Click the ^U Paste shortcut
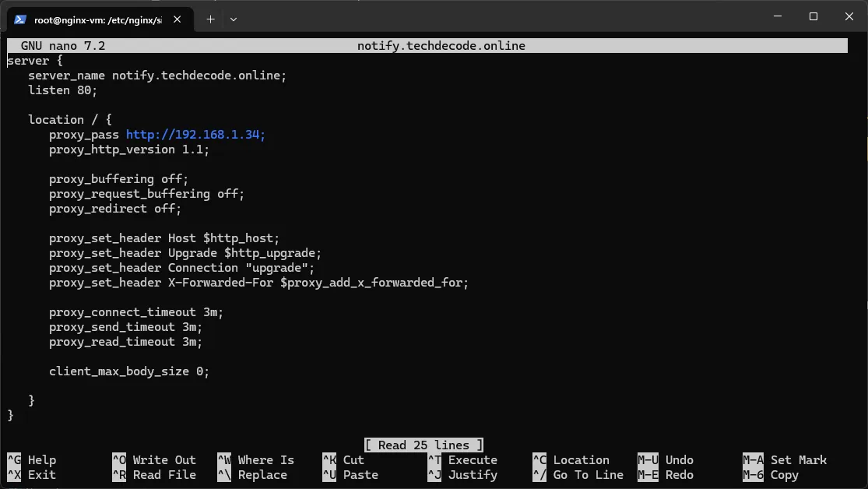 [x=350, y=475]
